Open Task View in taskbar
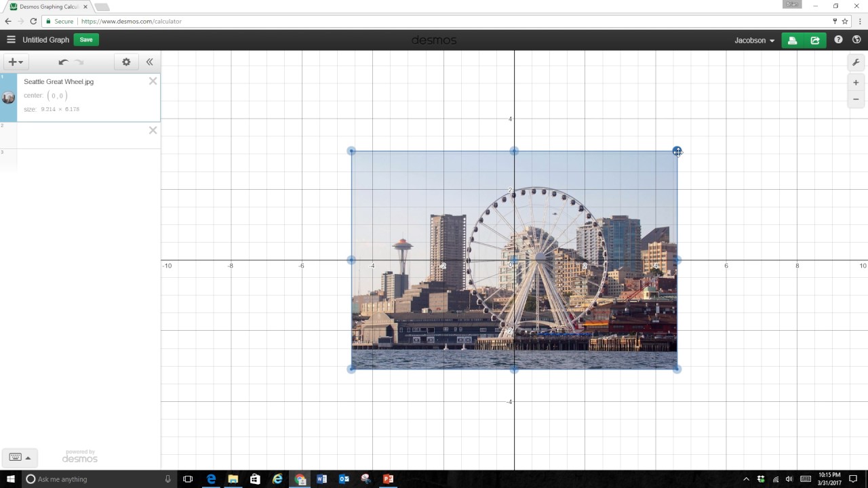 188,479
